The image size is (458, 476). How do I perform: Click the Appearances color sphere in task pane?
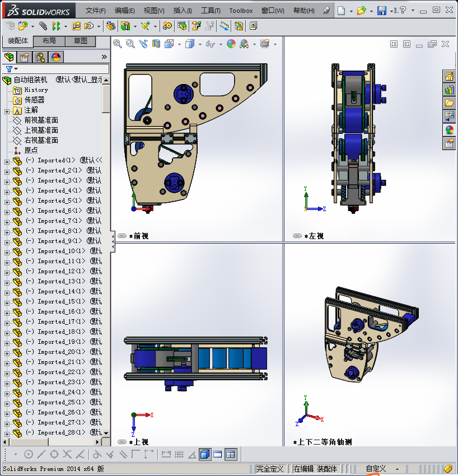(450, 130)
